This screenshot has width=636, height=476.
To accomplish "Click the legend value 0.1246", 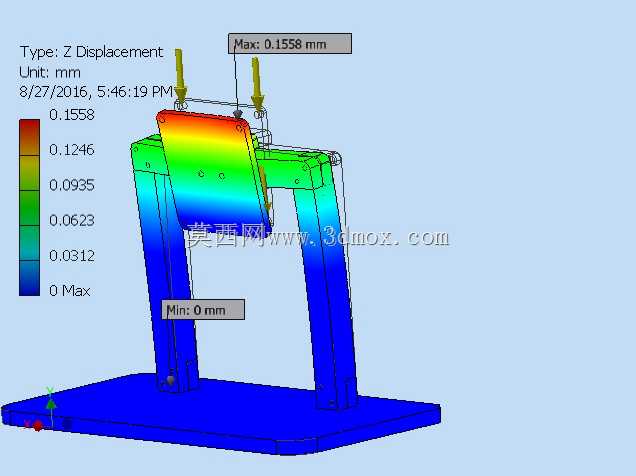I will tap(72, 150).
